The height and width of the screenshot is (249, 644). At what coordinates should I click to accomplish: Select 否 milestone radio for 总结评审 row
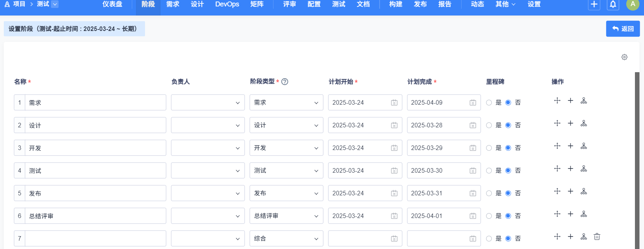508,216
